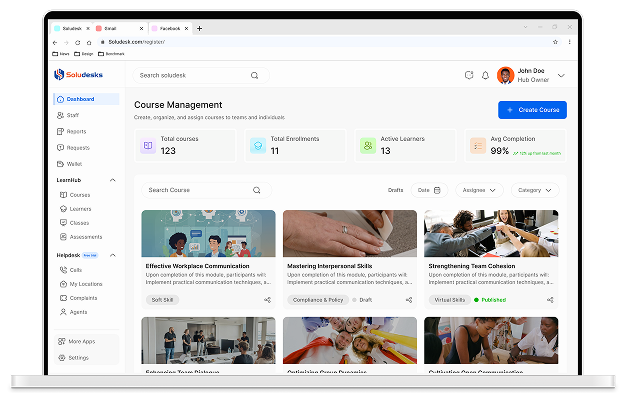Open the Date picker filter
The image size is (627, 406).
coord(429,190)
